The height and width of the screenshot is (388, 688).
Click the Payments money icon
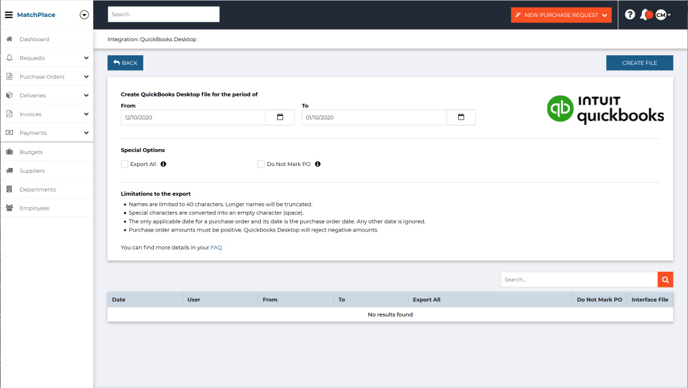(x=9, y=133)
